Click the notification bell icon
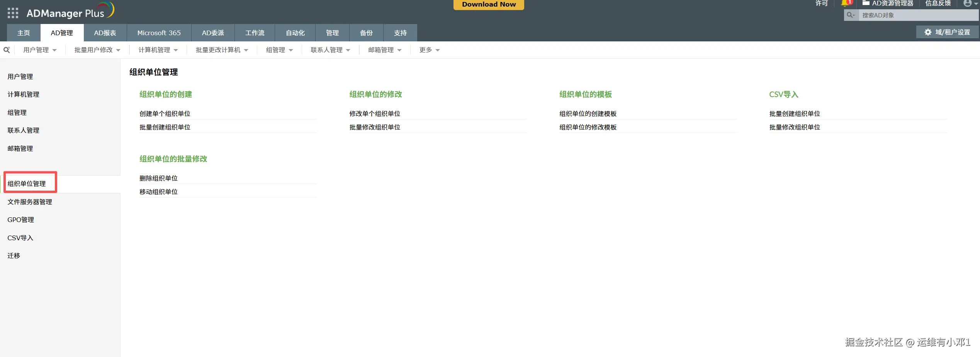 click(844, 3)
